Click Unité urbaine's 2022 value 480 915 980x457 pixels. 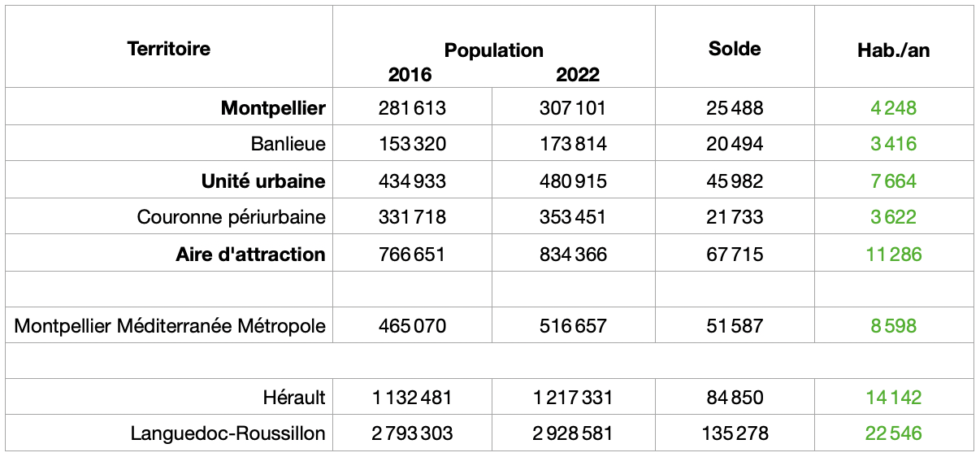[x=573, y=181]
